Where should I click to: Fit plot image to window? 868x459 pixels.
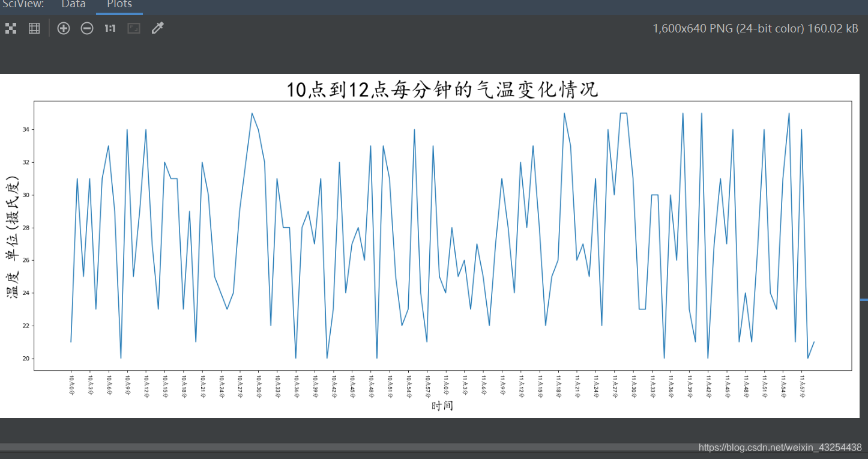(x=134, y=28)
